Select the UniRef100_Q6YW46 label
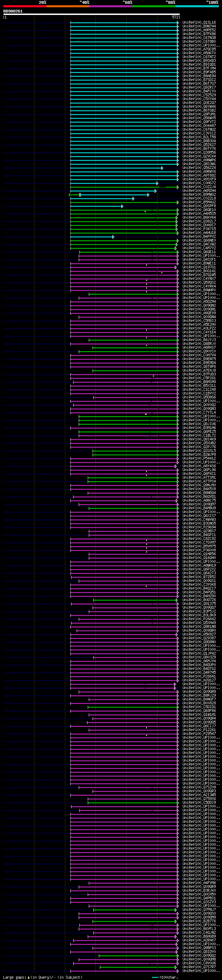222x980 pixels. (x=199, y=107)
